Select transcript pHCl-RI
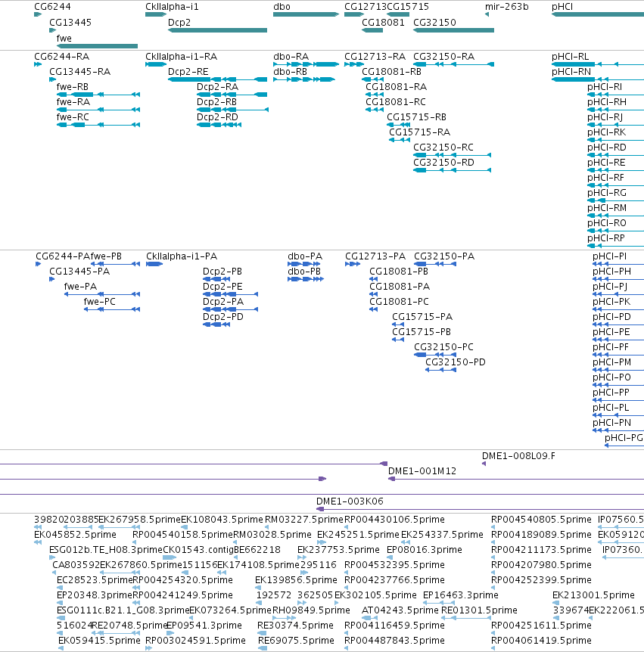Viewport: 644px width, 652px height. (x=605, y=87)
